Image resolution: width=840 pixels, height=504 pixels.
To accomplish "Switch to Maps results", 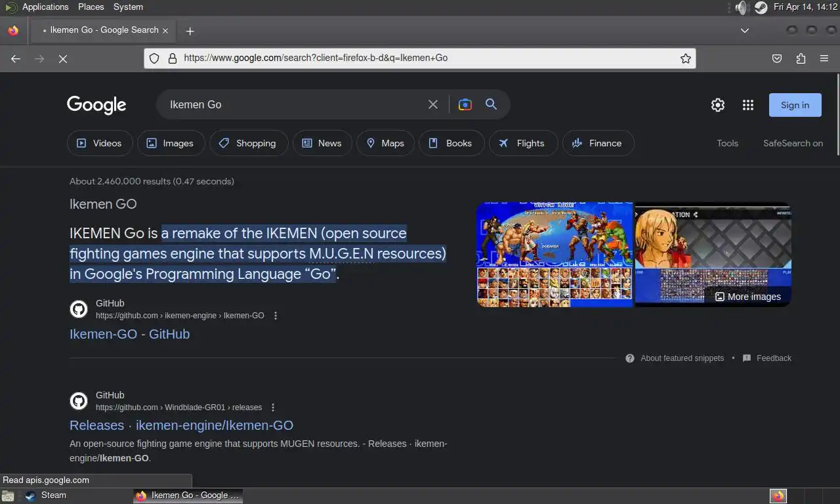I will click(385, 143).
